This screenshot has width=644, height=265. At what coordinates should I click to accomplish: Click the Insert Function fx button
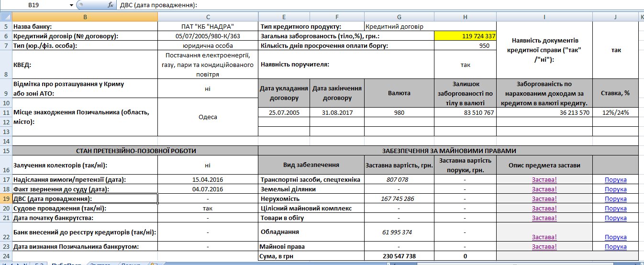coord(111,5)
